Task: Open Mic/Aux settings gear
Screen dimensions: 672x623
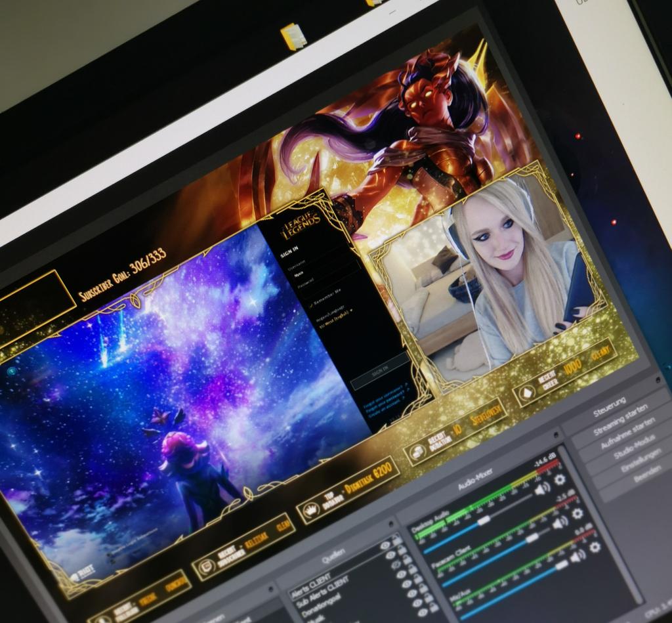Action: click(595, 547)
